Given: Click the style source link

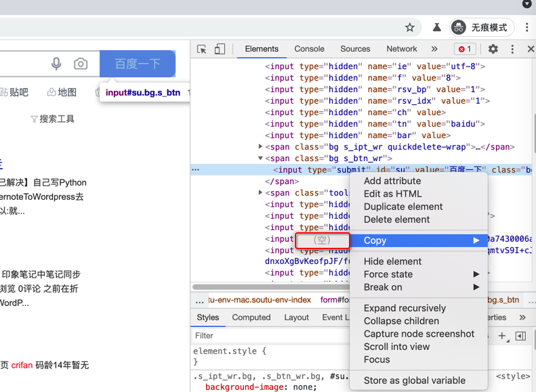Looking at the screenshot, I should click(513, 376).
